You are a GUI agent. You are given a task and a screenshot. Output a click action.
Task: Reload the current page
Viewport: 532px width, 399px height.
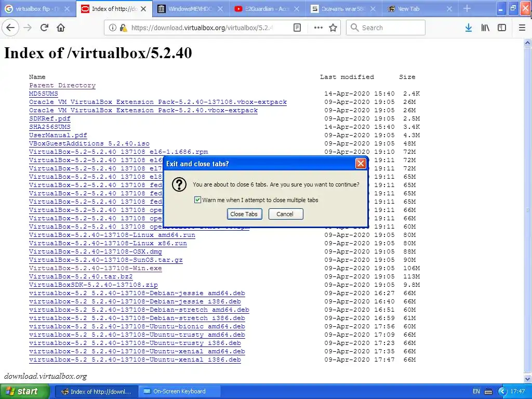(x=44, y=28)
